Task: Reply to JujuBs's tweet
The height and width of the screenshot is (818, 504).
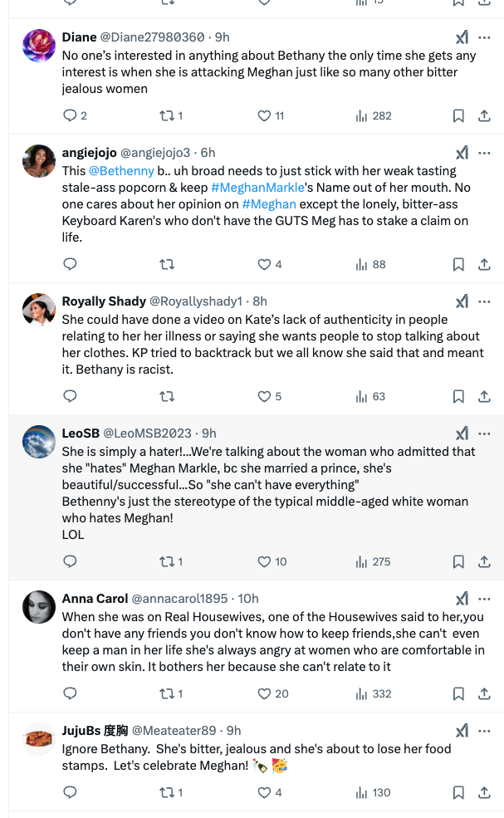Action: pyautogui.click(x=70, y=793)
